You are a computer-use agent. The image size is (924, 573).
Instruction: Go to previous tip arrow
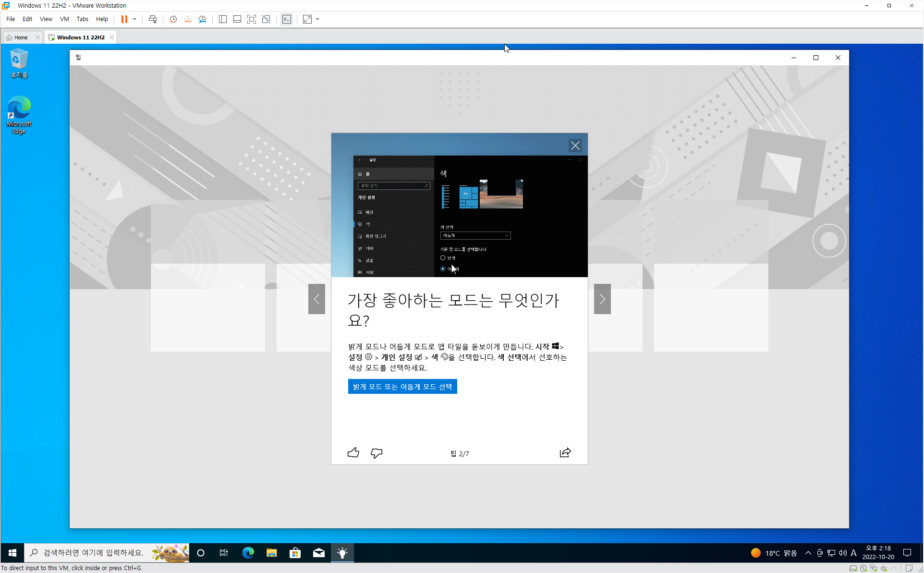pos(316,299)
